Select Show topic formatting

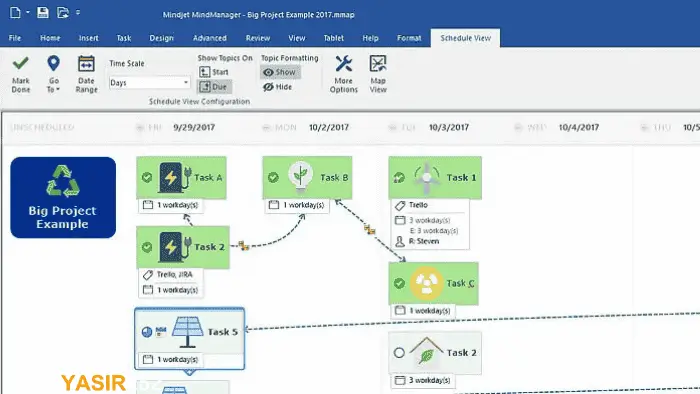coord(280,72)
